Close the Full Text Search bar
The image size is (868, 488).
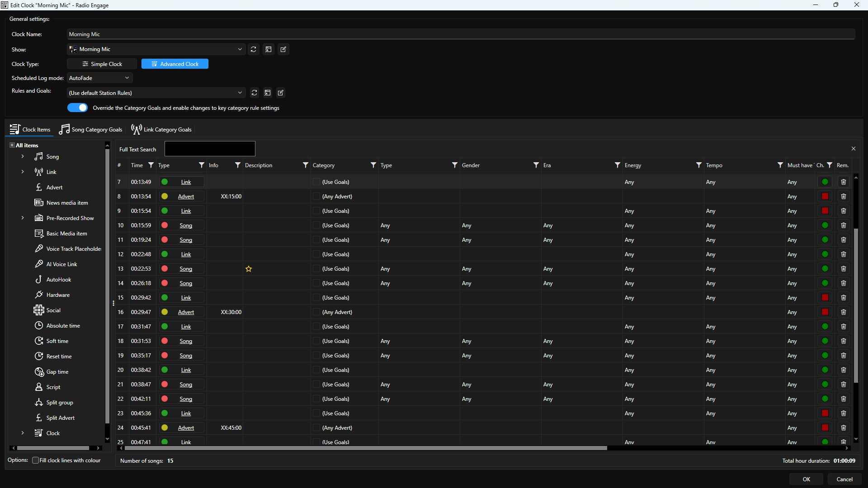click(x=854, y=149)
